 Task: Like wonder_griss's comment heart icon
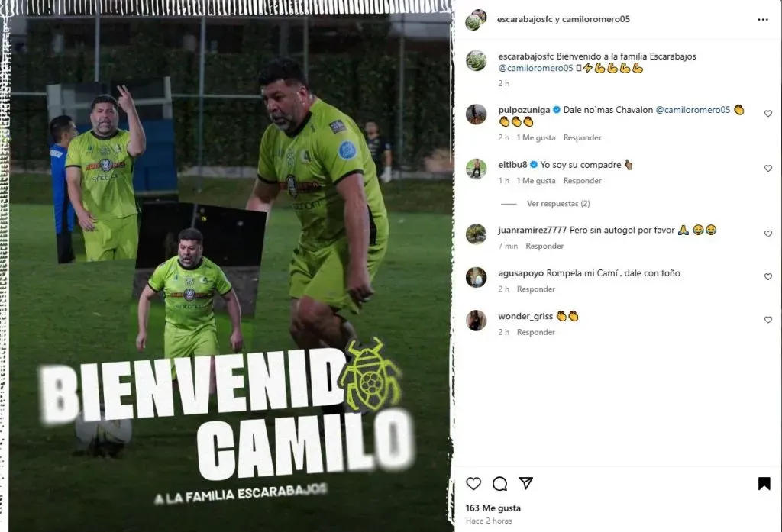coord(768,320)
